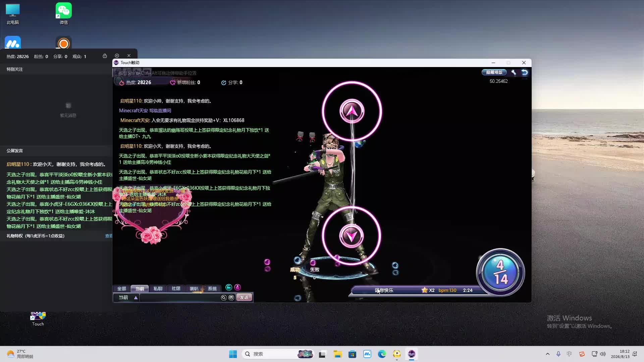Click the 公屏发言 section header
644x362 pixels.
click(x=15, y=151)
